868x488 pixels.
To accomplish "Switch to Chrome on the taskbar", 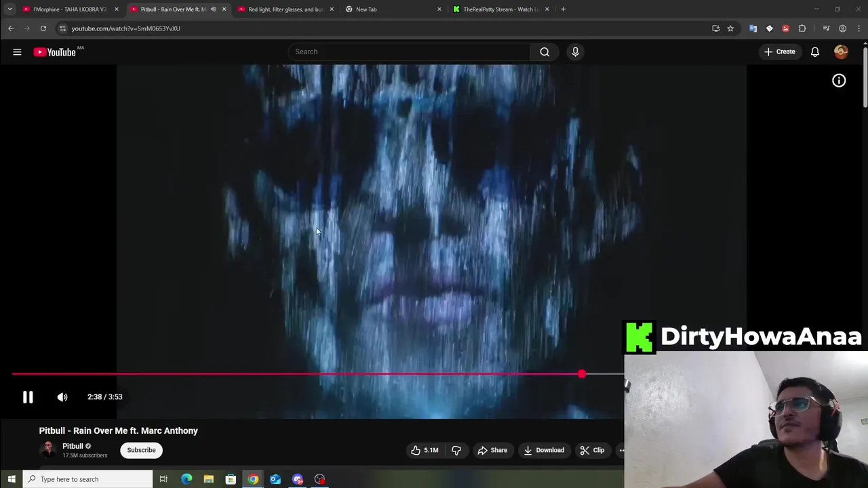I will tap(253, 479).
